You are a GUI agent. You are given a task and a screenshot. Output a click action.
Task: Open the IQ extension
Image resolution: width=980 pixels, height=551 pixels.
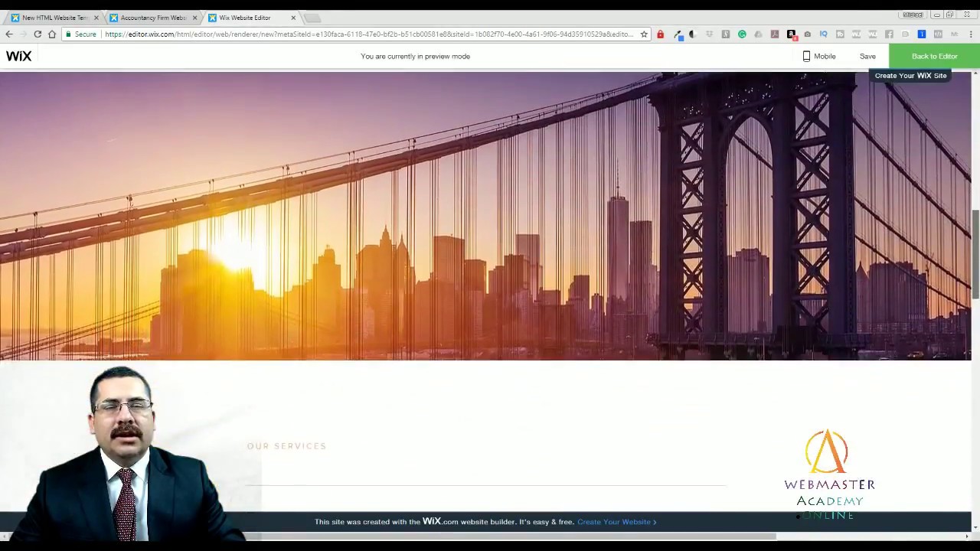[x=824, y=34]
